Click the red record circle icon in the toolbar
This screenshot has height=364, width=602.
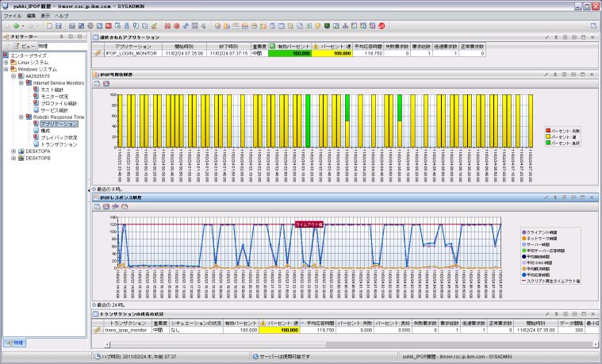(x=177, y=26)
